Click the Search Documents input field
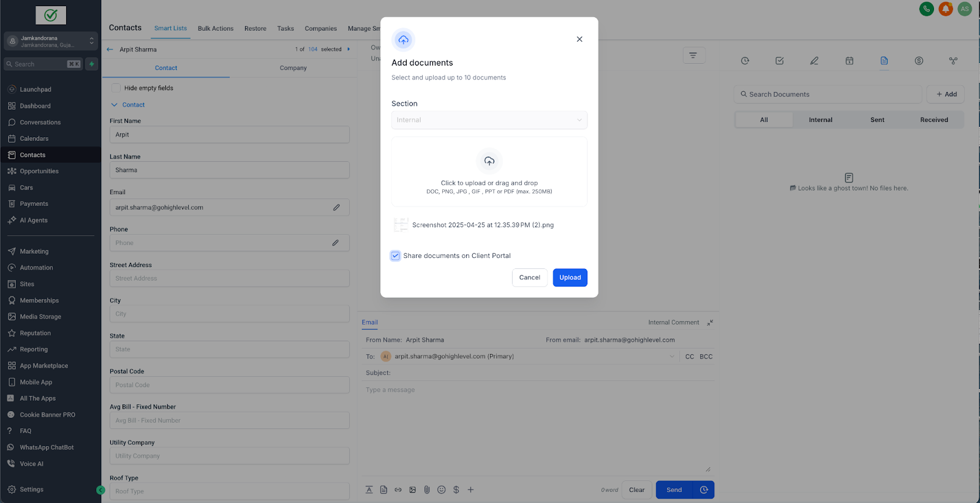Image resolution: width=980 pixels, height=503 pixels. (828, 94)
